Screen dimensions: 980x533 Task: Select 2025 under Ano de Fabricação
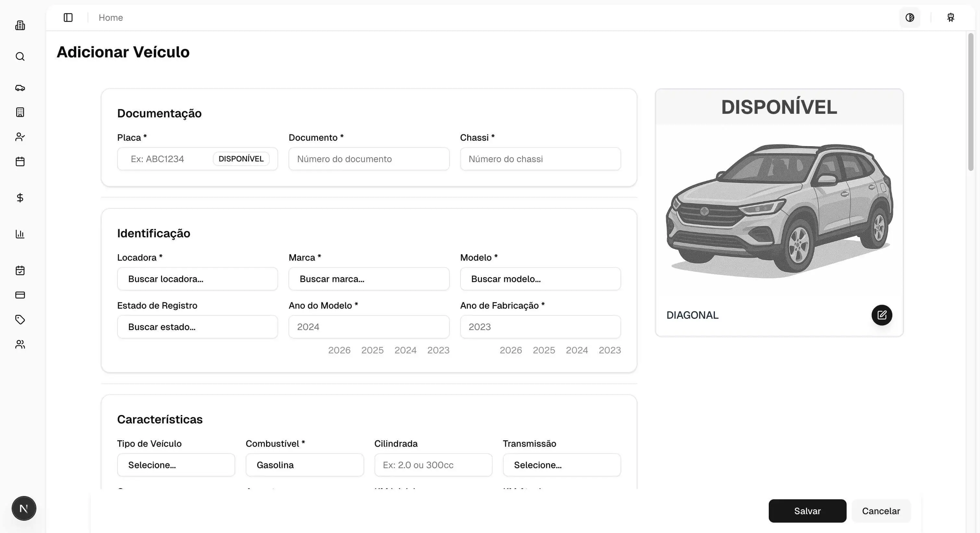click(x=544, y=350)
